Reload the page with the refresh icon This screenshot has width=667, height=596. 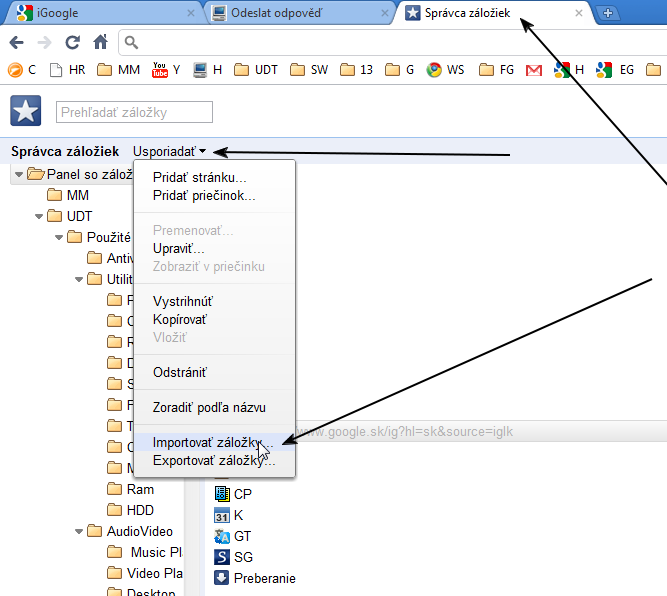click(x=72, y=42)
